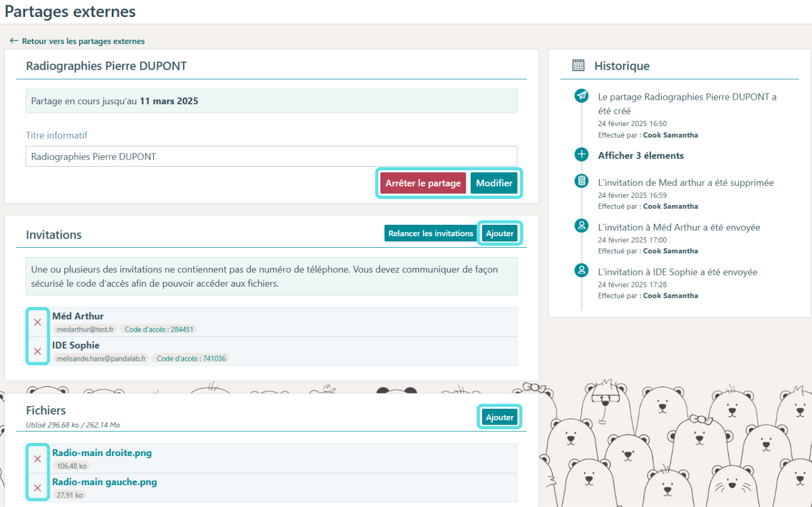The height and width of the screenshot is (507, 812).
Task: Click Code d'accès : 741036
Action: pos(191,358)
